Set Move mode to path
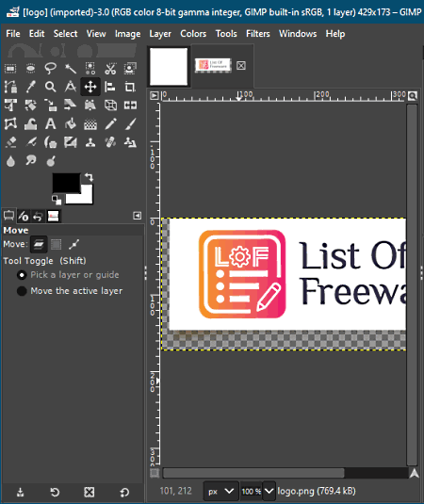The height and width of the screenshot is (504, 424). [x=73, y=245]
